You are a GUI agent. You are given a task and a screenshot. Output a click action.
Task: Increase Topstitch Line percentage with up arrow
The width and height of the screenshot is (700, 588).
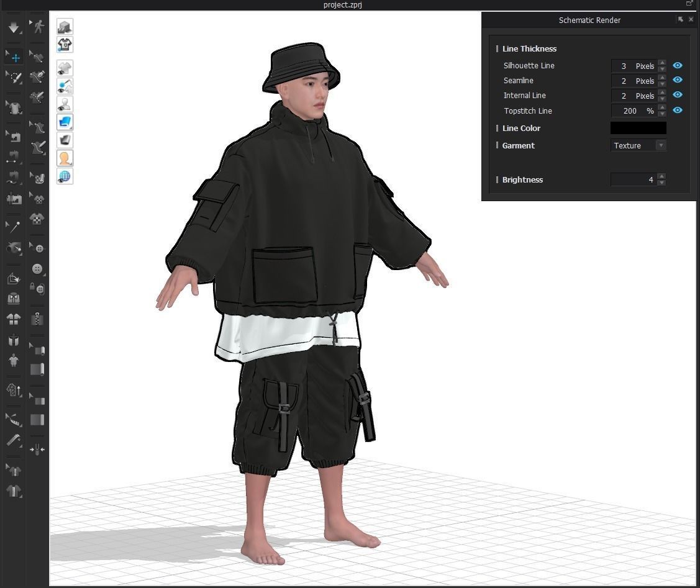coord(662,108)
